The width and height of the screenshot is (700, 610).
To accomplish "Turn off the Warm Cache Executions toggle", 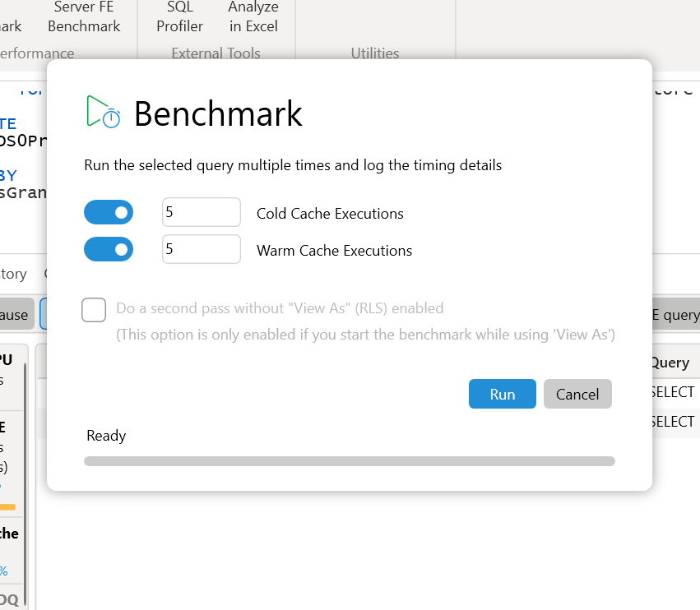I will tap(109, 250).
